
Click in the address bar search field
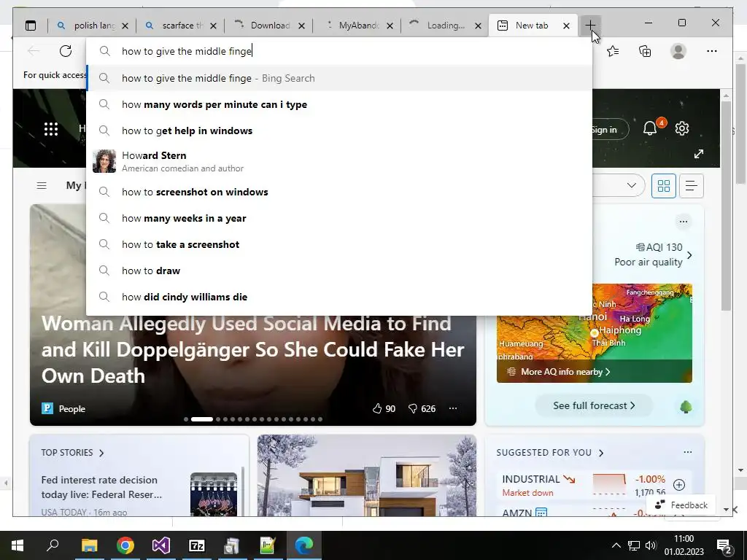339,51
